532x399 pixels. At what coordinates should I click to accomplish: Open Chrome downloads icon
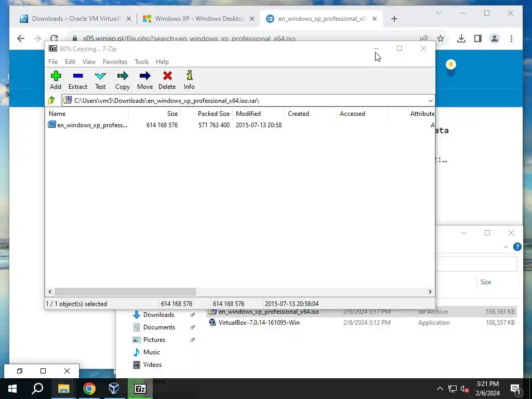[461, 38]
